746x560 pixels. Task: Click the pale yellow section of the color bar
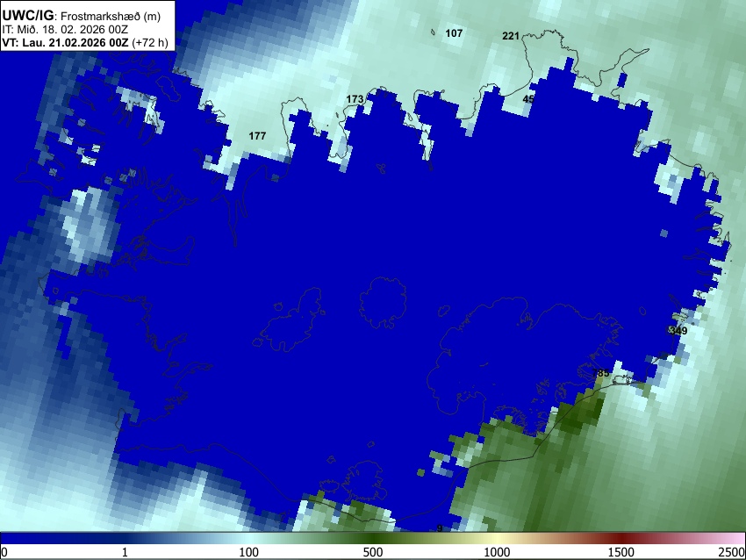pyautogui.click(x=497, y=539)
